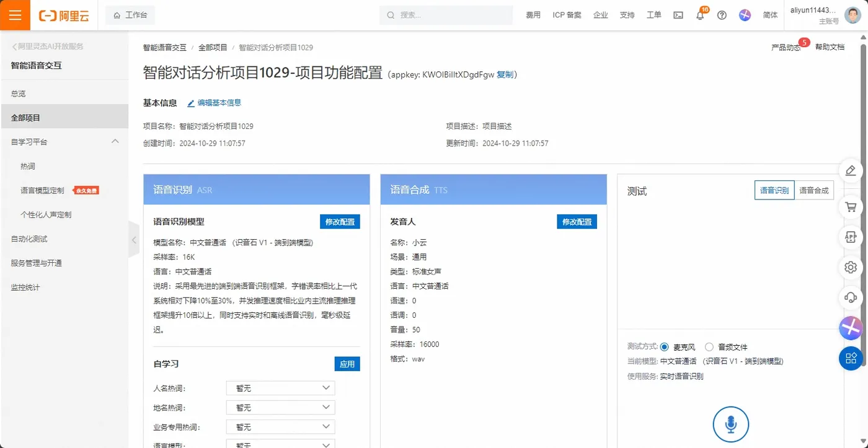This screenshot has width=868, height=448.
Task: Click 全部项目 breadcrumb
Action: pos(213,47)
